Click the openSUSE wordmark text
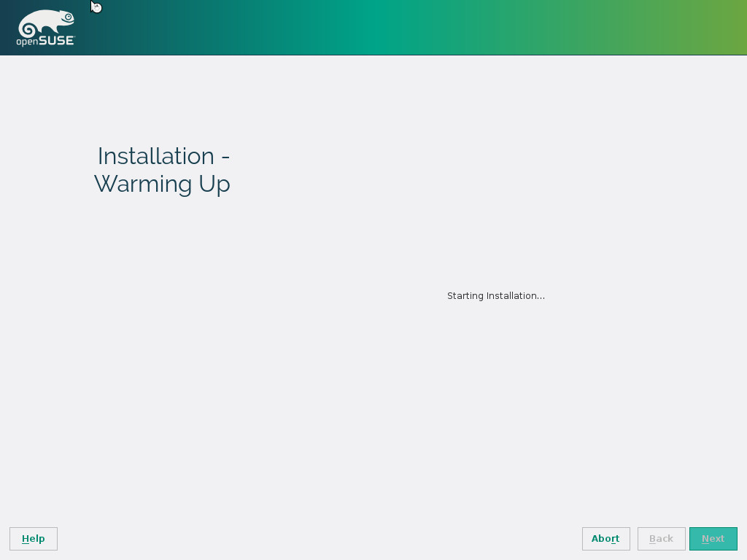 pyautogui.click(x=45, y=42)
